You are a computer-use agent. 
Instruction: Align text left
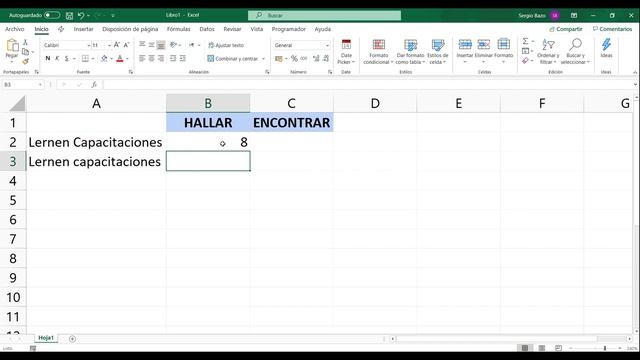tap(142, 58)
